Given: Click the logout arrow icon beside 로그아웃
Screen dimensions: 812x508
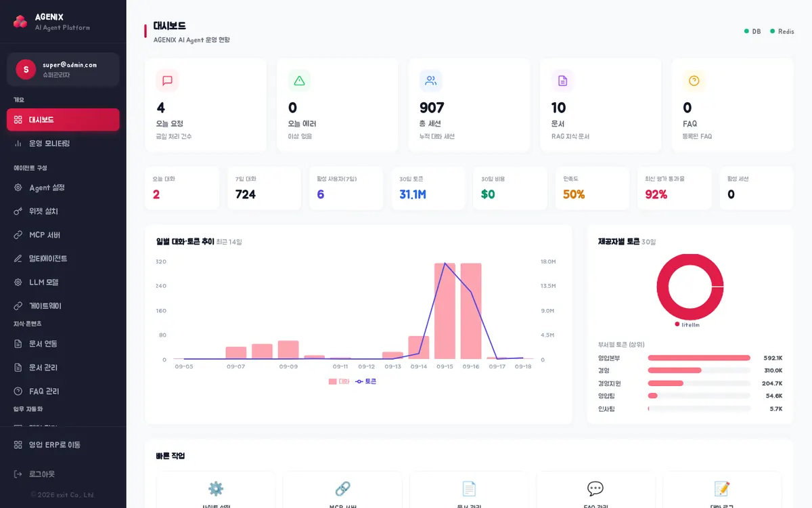Looking at the screenshot, I should [18, 474].
